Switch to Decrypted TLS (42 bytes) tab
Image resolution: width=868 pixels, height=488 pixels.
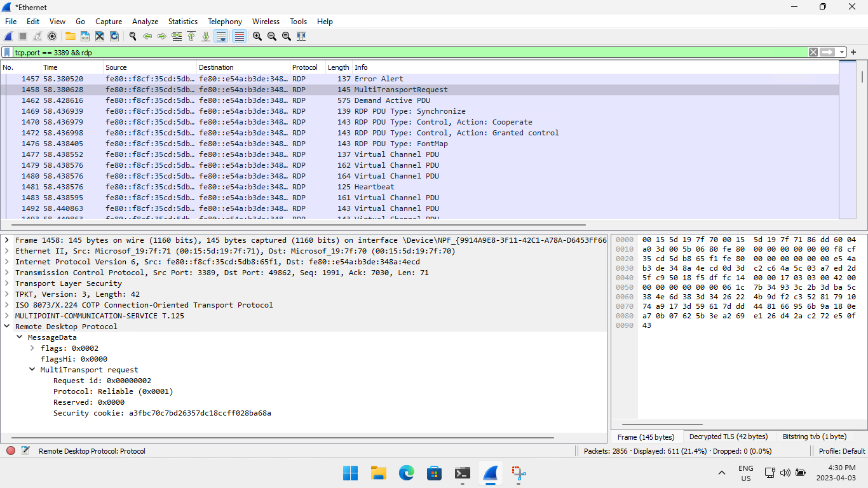point(728,437)
